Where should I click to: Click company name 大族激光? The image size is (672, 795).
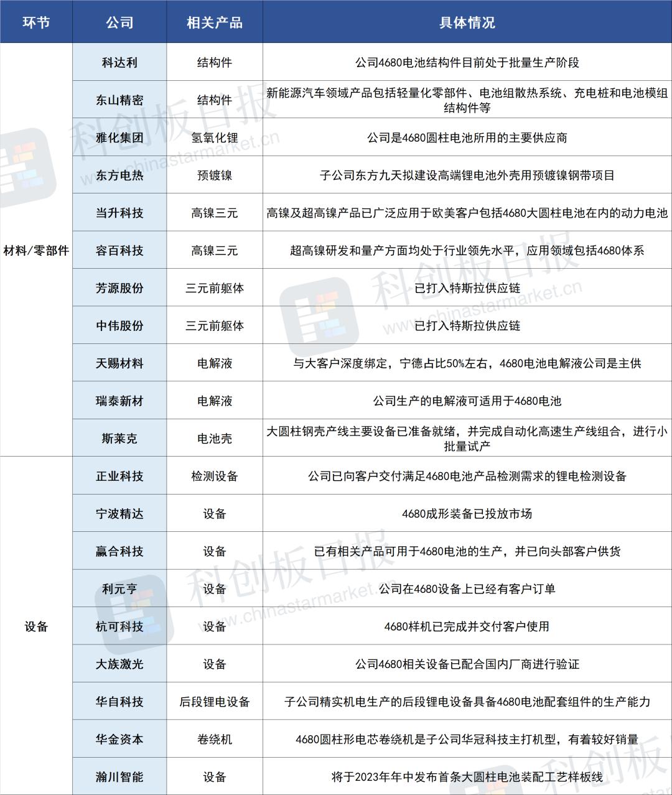119,664
